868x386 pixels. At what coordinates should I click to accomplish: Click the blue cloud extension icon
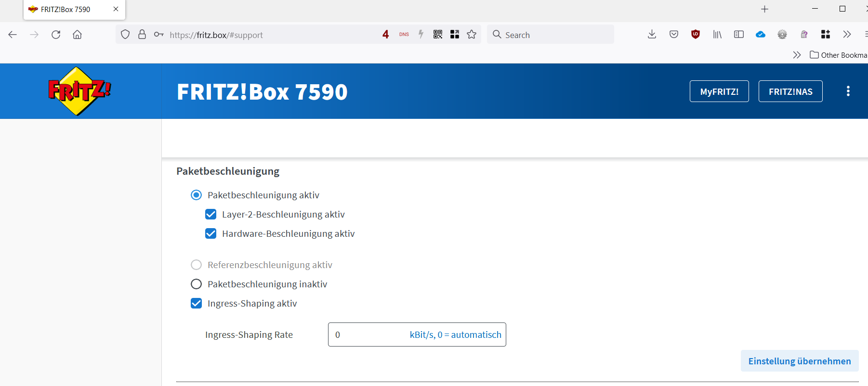coord(761,35)
